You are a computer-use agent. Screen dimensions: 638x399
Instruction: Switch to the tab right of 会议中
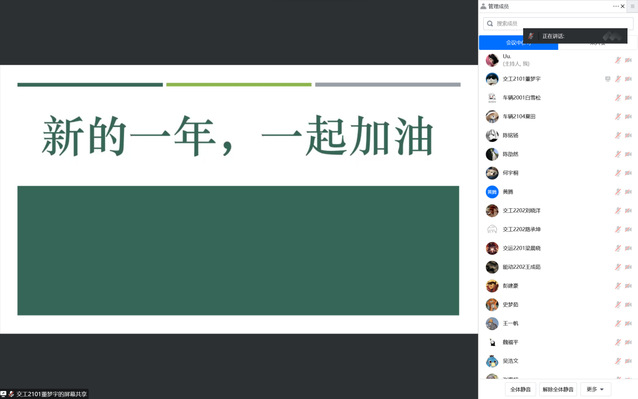[597, 43]
